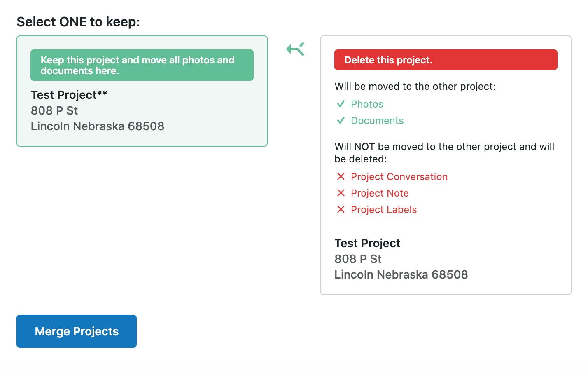Click 'Will be moved to the other project' text
The width and height of the screenshot is (588, 370).
coord(415,87)
